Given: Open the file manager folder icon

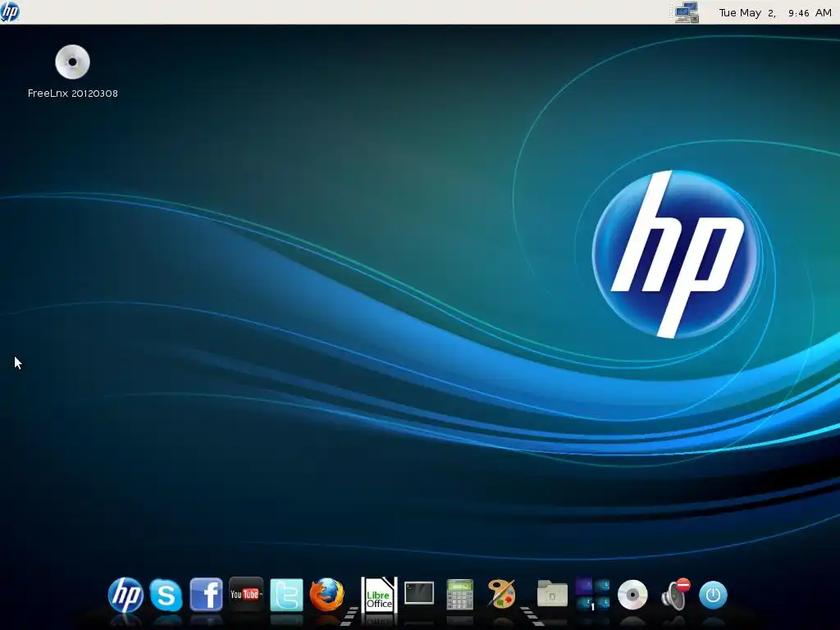Looking at the screenshot, I should 552,594.
